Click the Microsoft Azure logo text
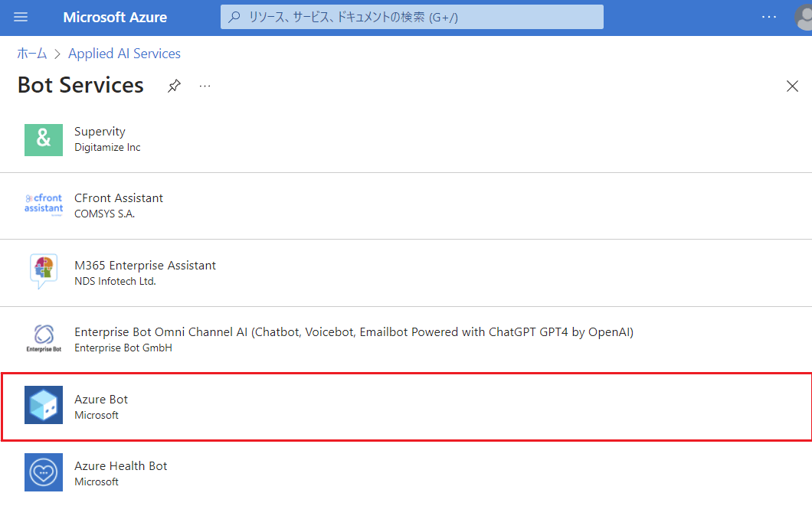 pos(115,17)
